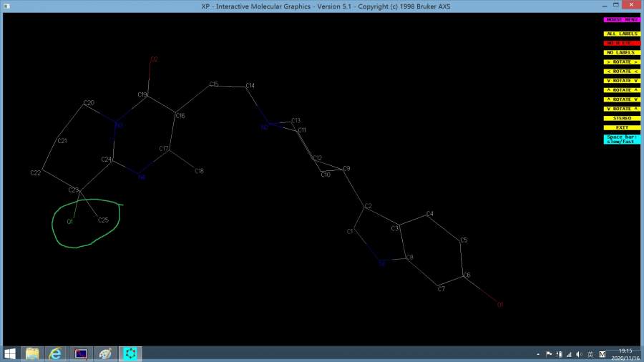
Task: Toggle the STEREO view option
Action: pos(621,118)
